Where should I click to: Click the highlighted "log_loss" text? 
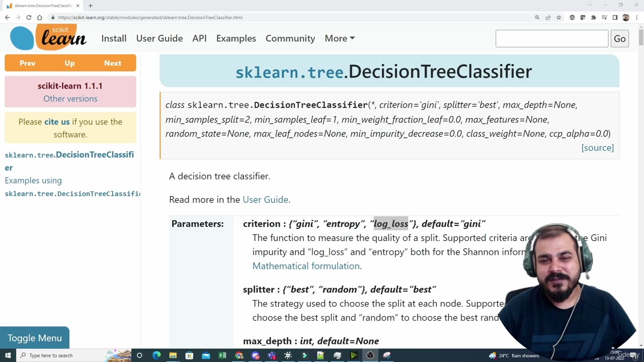point(391,224)
